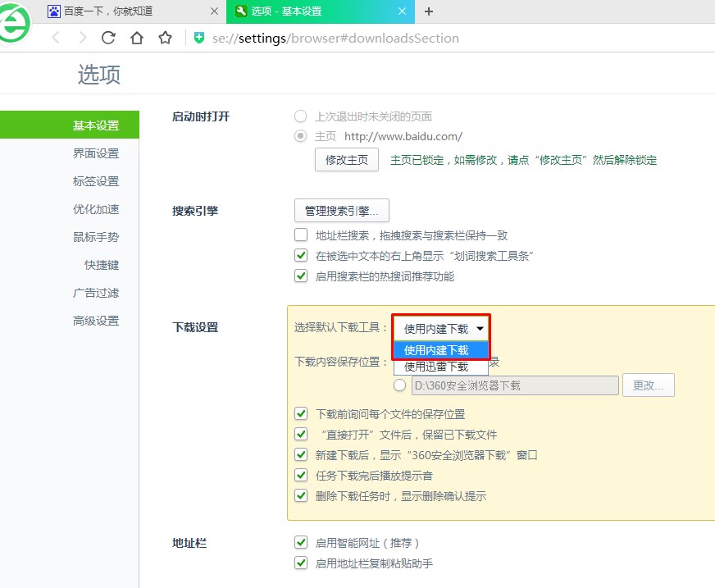Open 界面设置 in the sidebar
Viewport: 715px width, 588px height.
tap(96, 153)
